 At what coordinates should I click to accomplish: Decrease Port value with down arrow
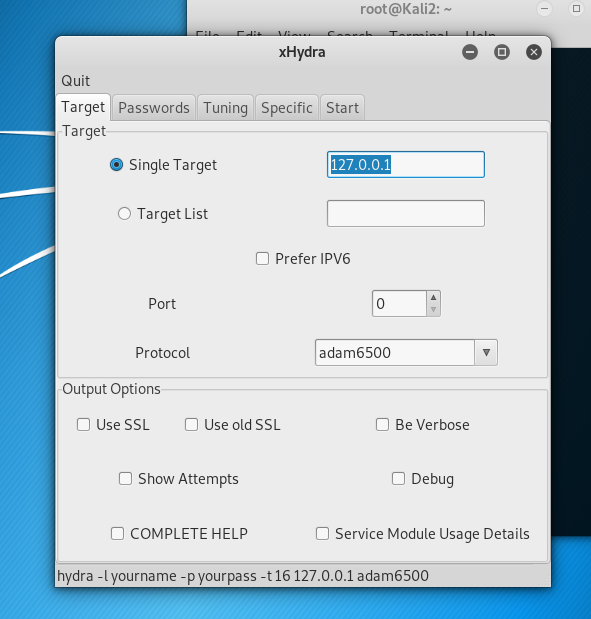point(433,310)
